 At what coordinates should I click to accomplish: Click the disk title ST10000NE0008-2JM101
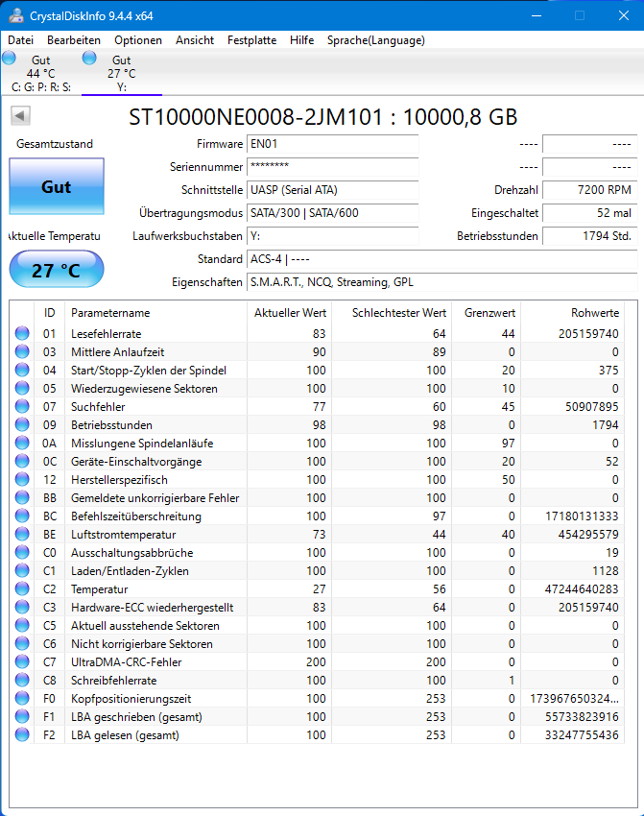coord(256,116)
